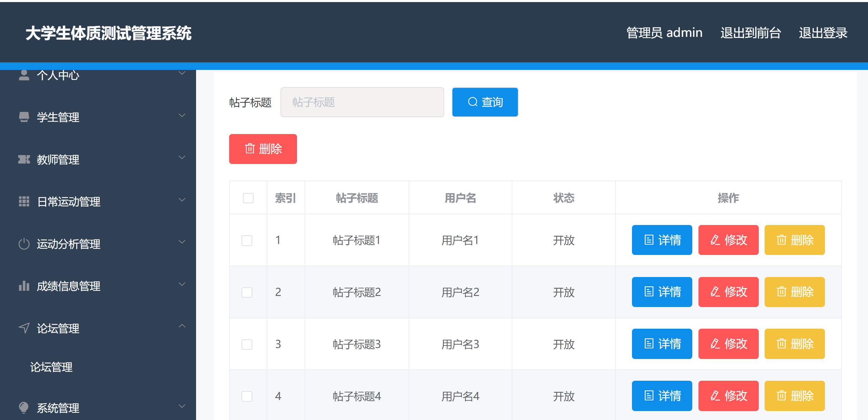The width and height of the screenshot is (868, 420).
Task: Tick the checkbox next to 帖子标题3
Action: coord(247,345)
